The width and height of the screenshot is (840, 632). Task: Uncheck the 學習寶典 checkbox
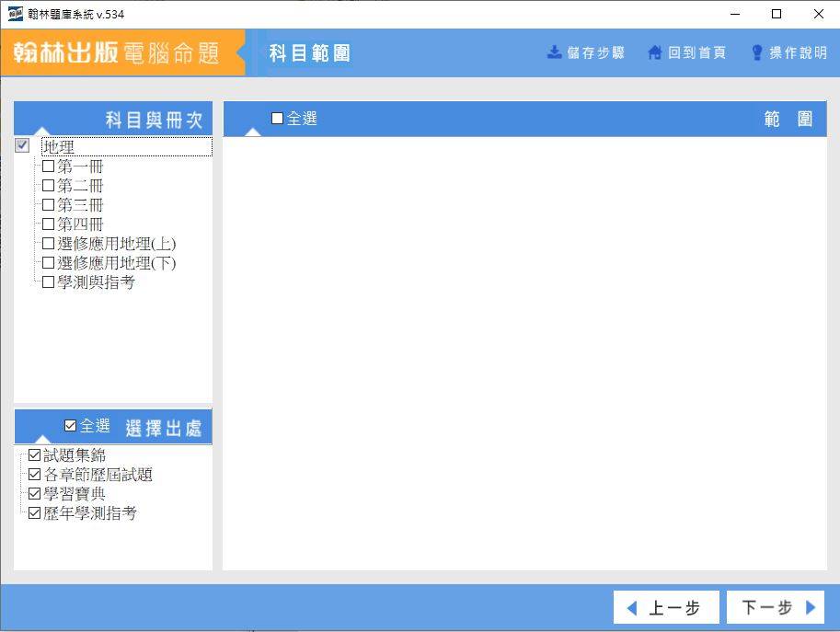coord(35,494)
